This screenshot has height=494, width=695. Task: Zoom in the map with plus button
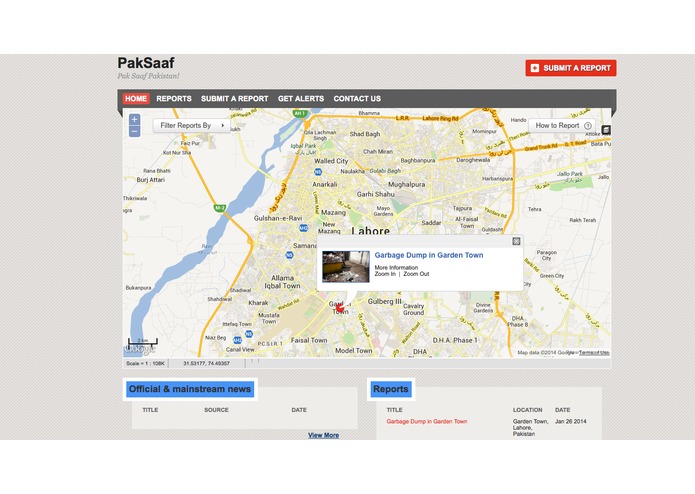pyautogui.click(x=134, y=120)
